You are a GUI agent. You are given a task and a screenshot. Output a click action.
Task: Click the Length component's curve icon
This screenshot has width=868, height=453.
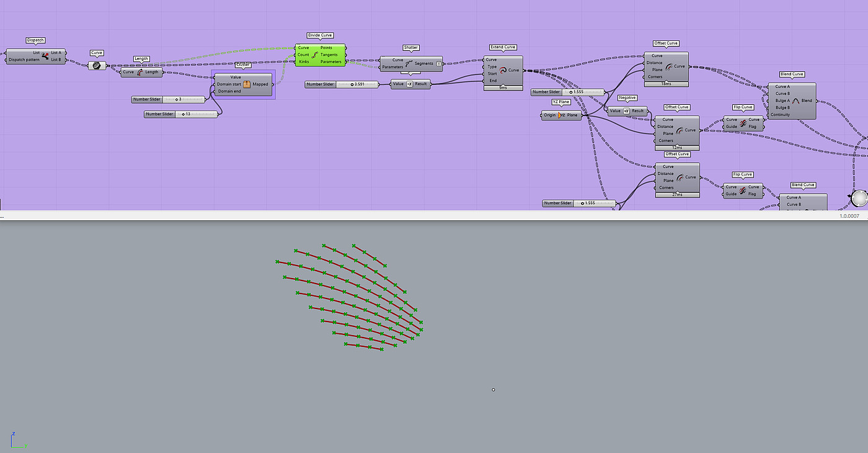coord(140,72)
